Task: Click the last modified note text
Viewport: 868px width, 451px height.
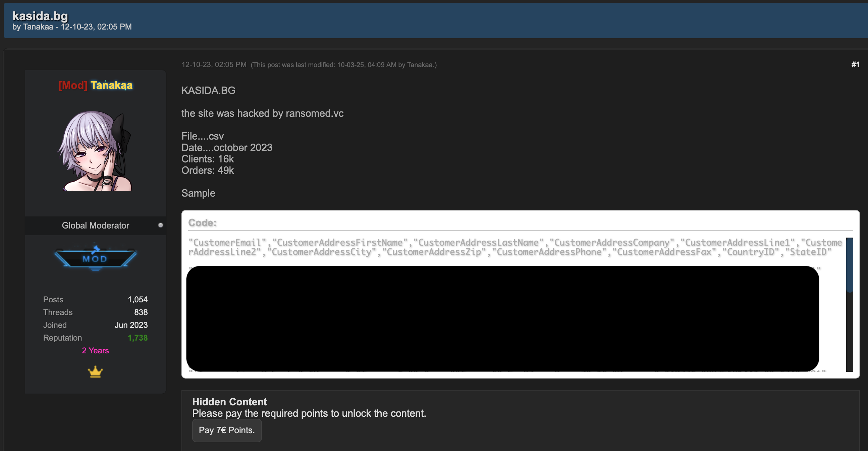Action: click(x=344, y=65)
